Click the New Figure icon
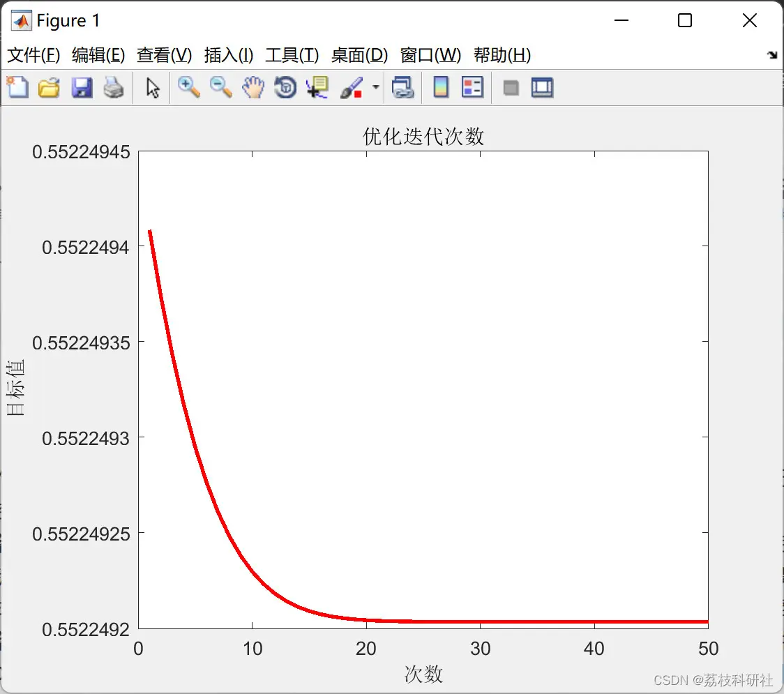 (17, 87)
